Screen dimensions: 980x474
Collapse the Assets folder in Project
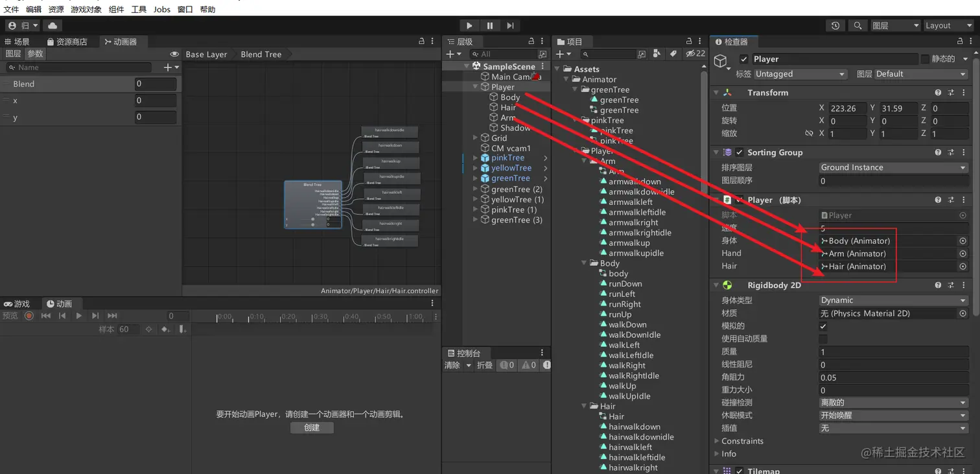[x=559, y=69]
